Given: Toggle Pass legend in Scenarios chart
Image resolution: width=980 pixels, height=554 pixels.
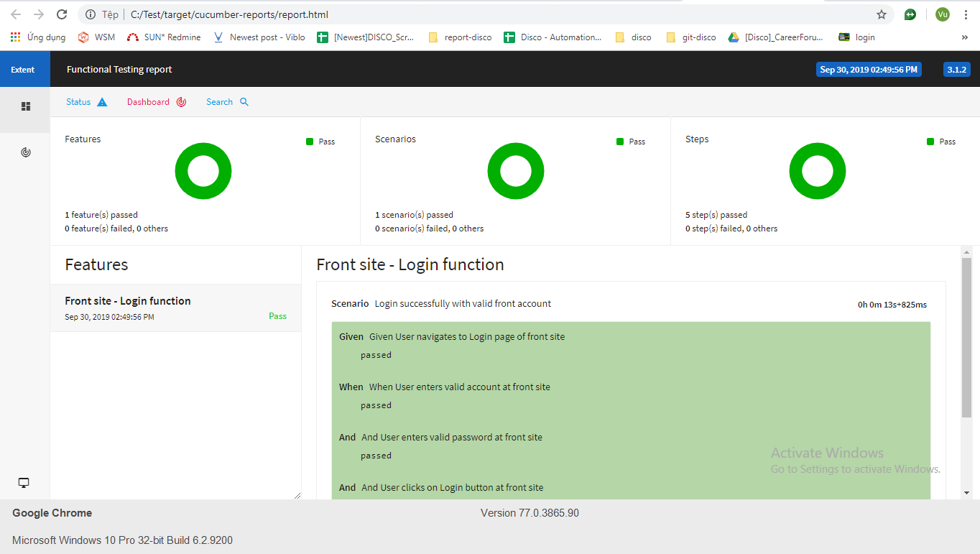Looking at the screenshot, I should (631, 142).
